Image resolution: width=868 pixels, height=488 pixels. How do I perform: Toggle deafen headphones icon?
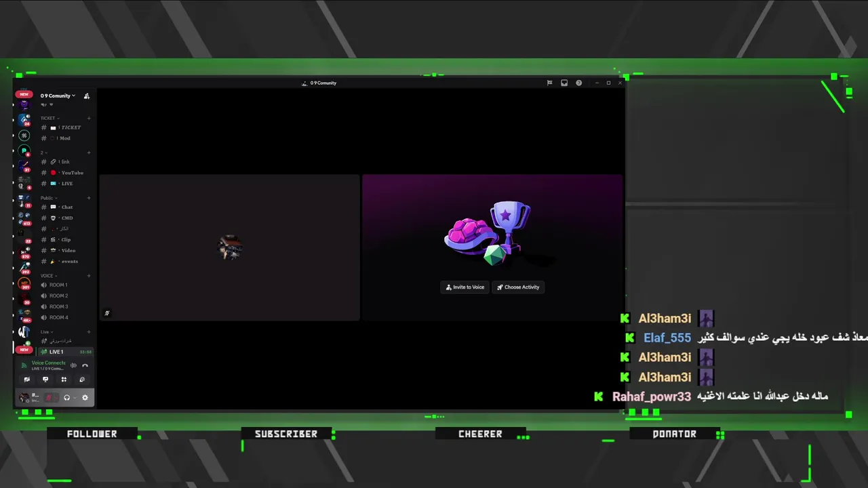click(66, 398)
